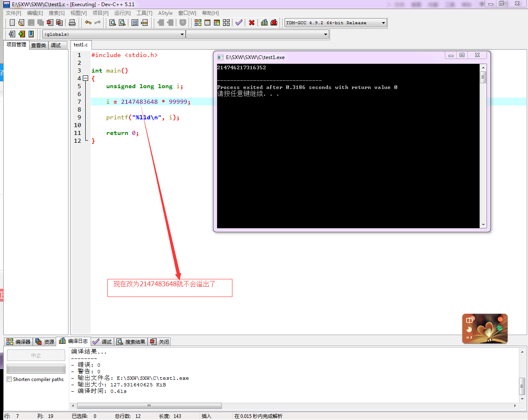Compile the program with the Compile icon
The image size is (528, 420).
(198, 23)
